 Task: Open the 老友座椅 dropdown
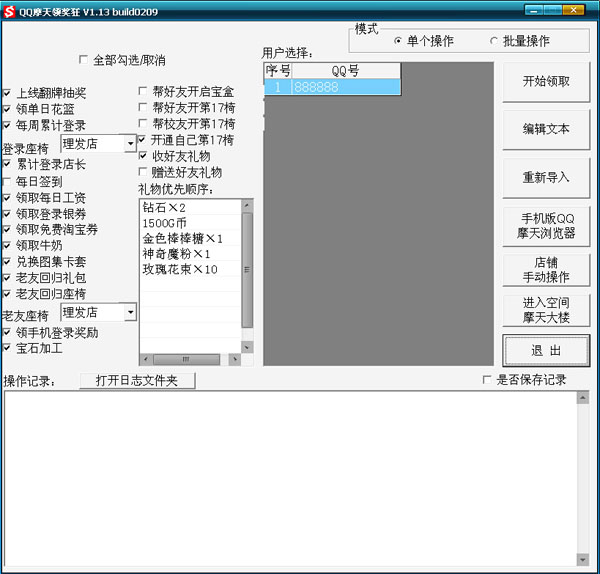point(130,312)
